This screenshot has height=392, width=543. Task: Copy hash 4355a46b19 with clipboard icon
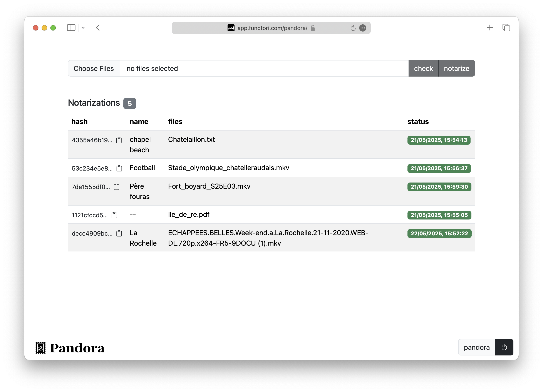click(119, 140)
